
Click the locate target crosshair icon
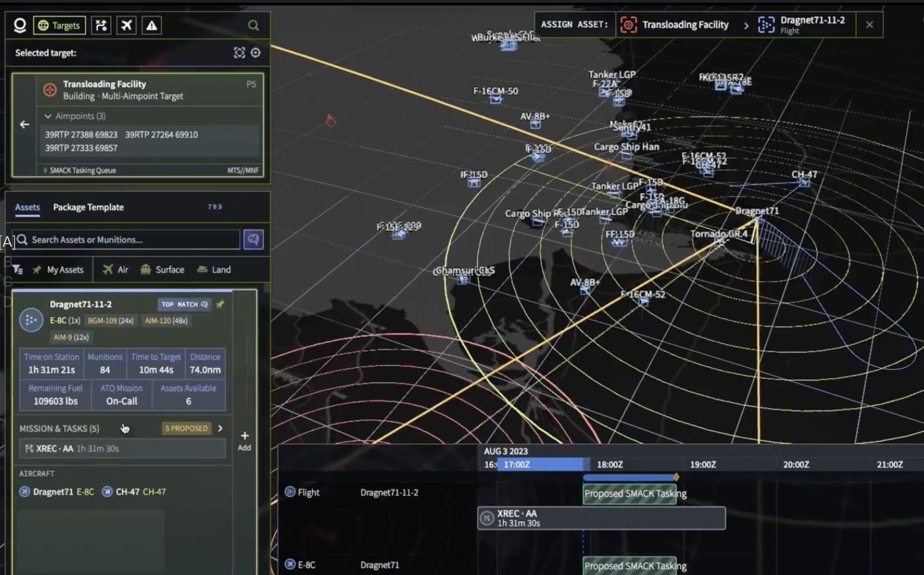255,53
